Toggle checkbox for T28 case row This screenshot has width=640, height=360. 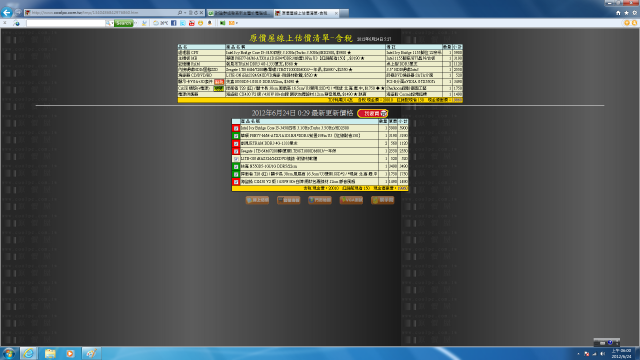coord(236,174)
